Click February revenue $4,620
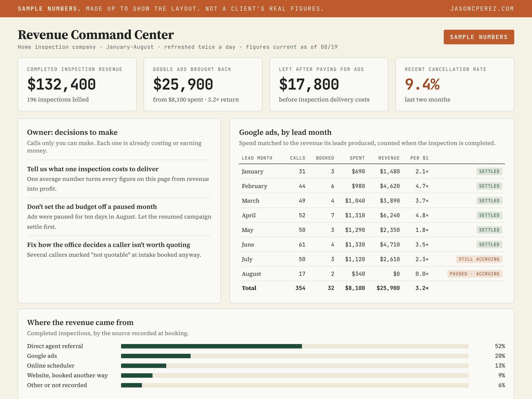Image resolution: width=532 pixels, height=399 pixels. [x=390, y=186]
